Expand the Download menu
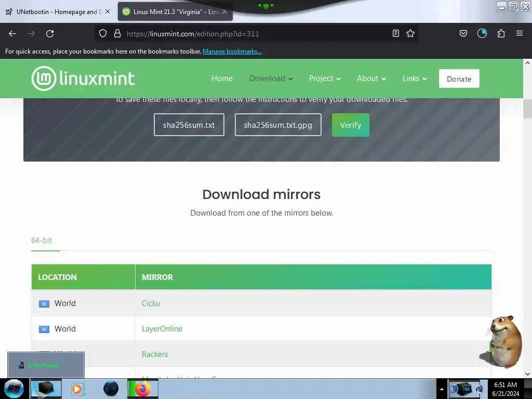Viewport: 532px width, 399px height. pos(271,78)
